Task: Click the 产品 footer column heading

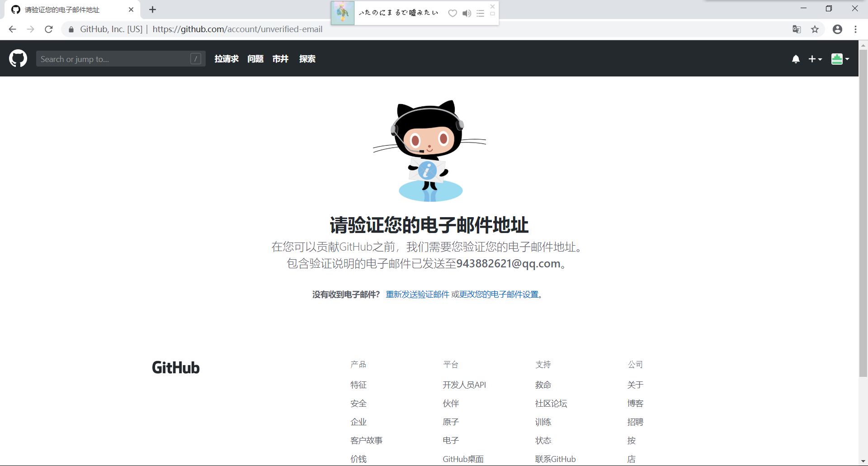Action: pyautogui.click(x=359, y=364)
